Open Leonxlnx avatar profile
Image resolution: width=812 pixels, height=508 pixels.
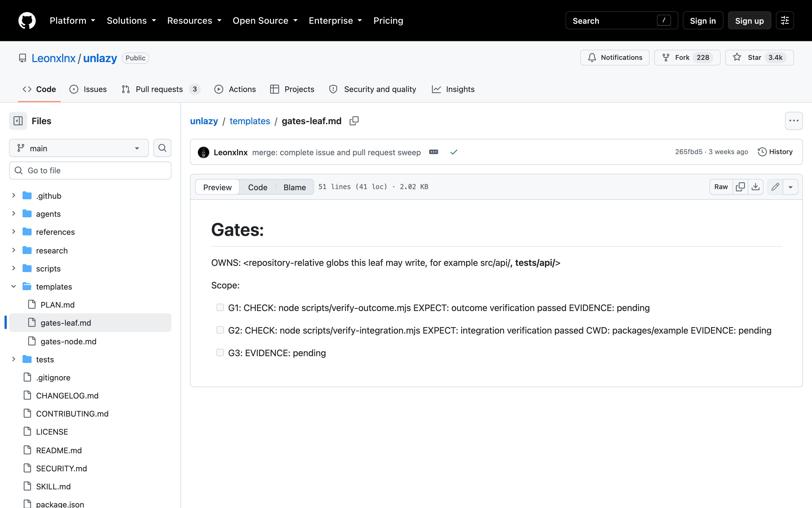point(203,152)
